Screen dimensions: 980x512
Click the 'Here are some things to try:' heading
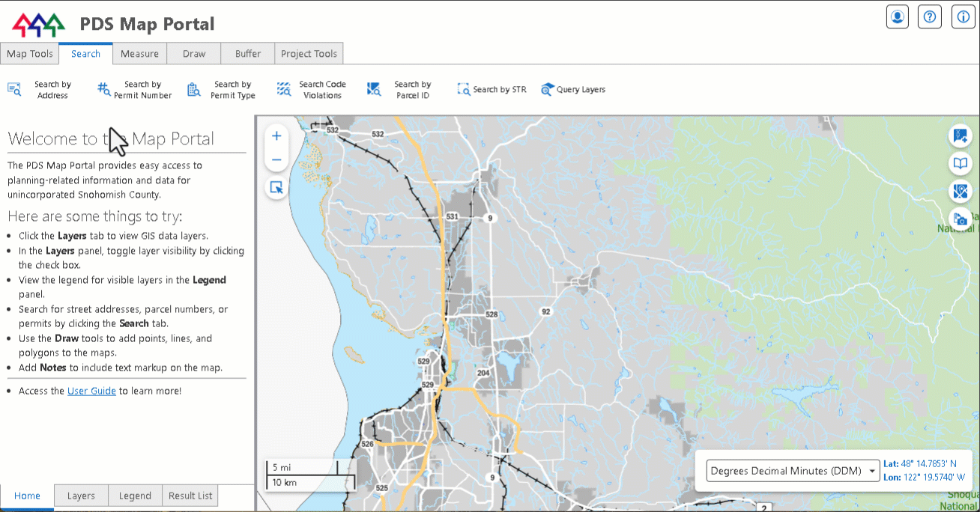95,216
